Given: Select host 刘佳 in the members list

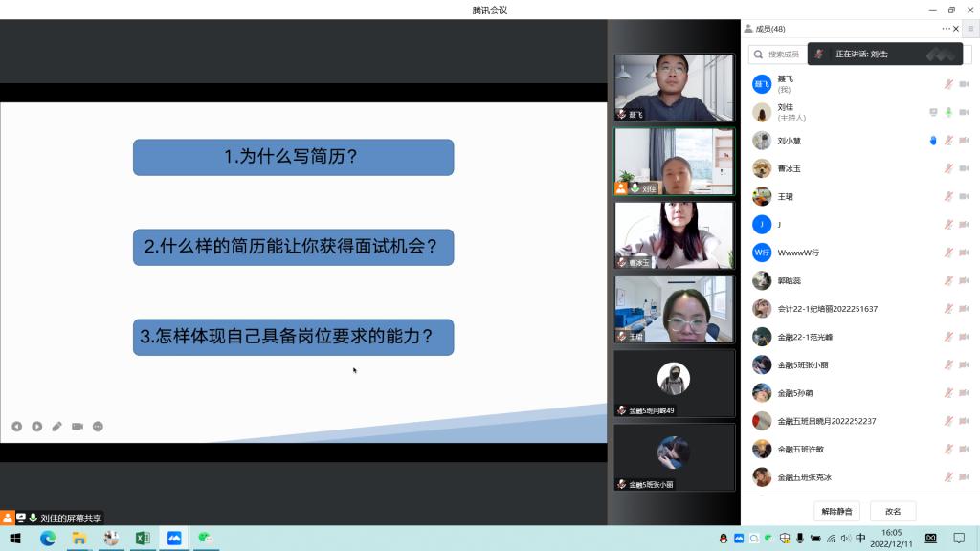Looking at the screenshot, I should tap(860, 112).
